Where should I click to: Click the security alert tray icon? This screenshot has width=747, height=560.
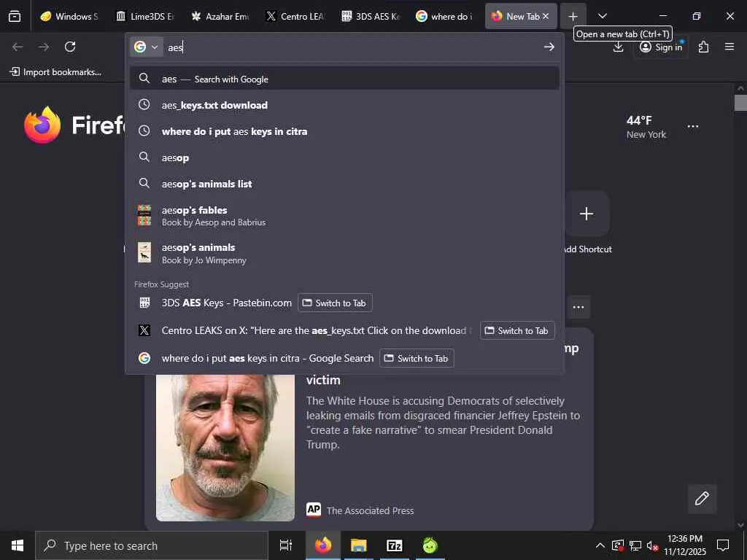click(618, 545)
